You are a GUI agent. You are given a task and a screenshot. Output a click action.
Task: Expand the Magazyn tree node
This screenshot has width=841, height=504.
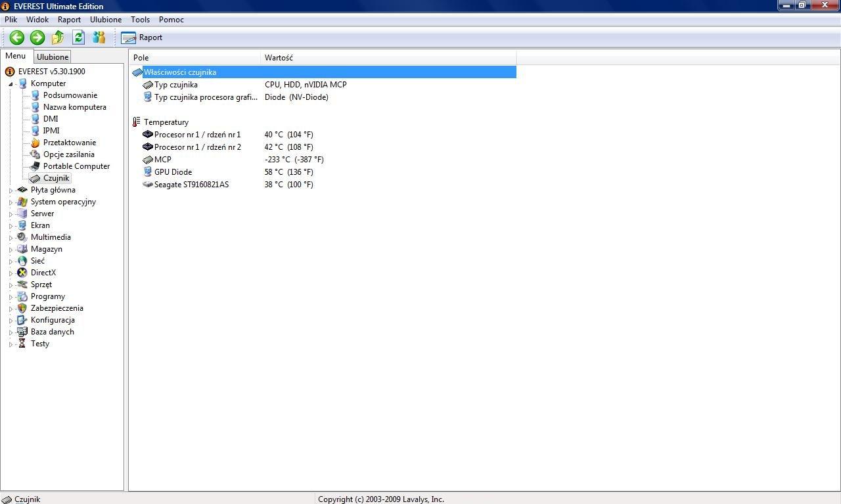point(11,250)
